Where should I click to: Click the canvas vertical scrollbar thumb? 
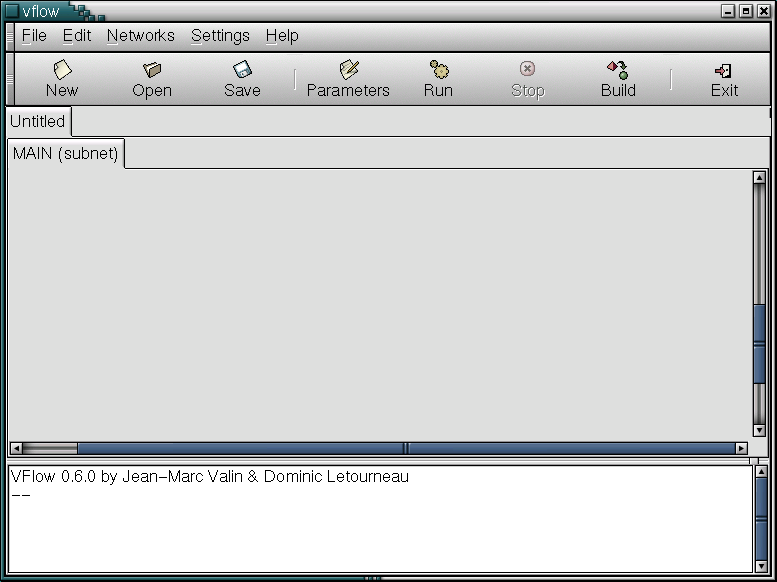tap(759, 343)
